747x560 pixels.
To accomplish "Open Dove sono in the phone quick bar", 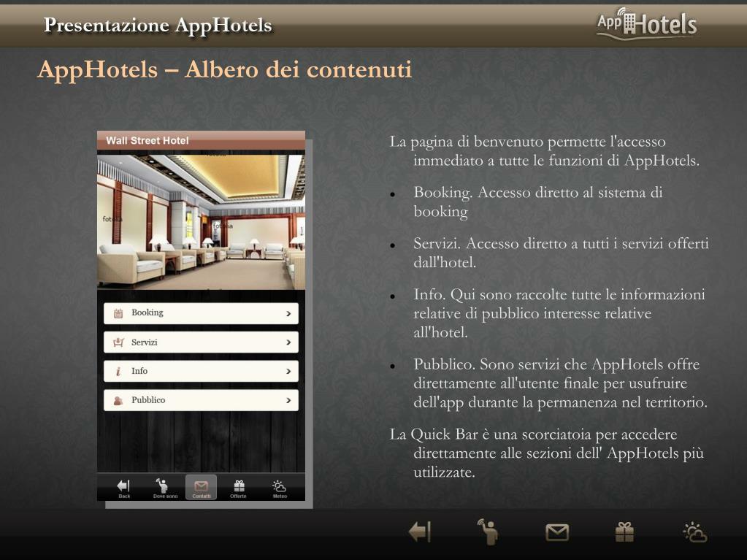I will point(165,488).
